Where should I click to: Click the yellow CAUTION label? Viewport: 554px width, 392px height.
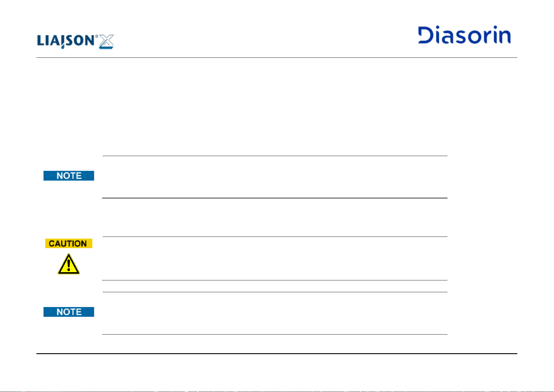(69, 243)
